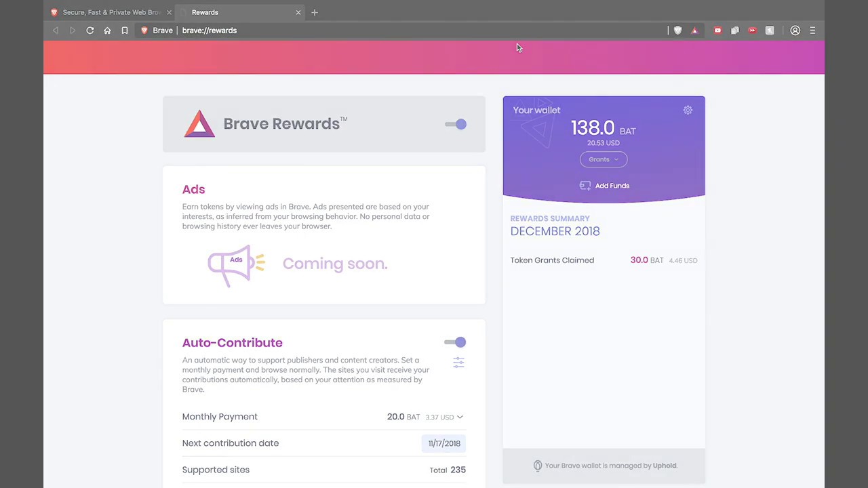Screen dimensions: 868x488
Task: Click the Token Grants Claimed row
Action: (x=604, y=260)
